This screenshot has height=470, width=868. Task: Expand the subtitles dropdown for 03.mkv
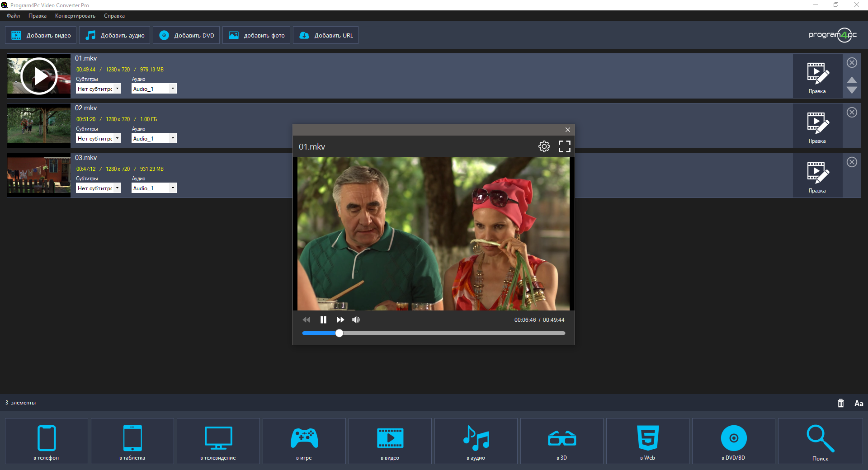[x=117, y=188]
